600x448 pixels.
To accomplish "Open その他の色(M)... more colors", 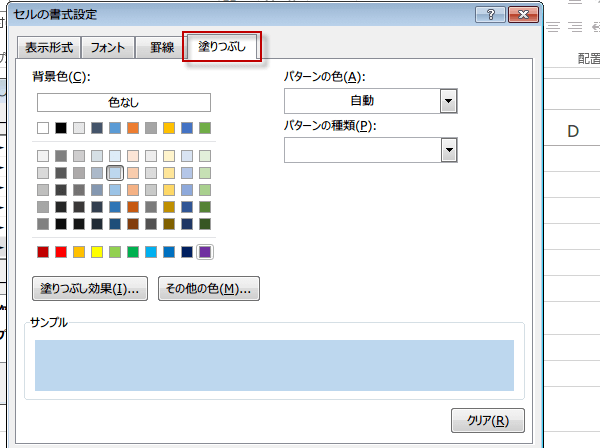I will (209, 288).
